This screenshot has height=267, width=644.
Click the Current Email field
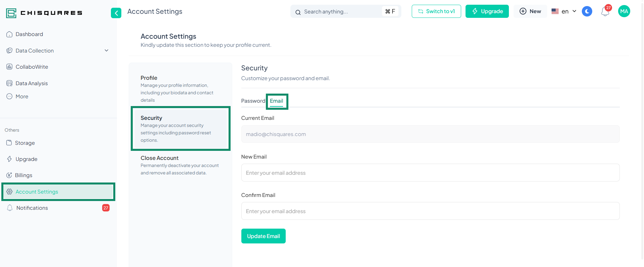click(430, 134)
